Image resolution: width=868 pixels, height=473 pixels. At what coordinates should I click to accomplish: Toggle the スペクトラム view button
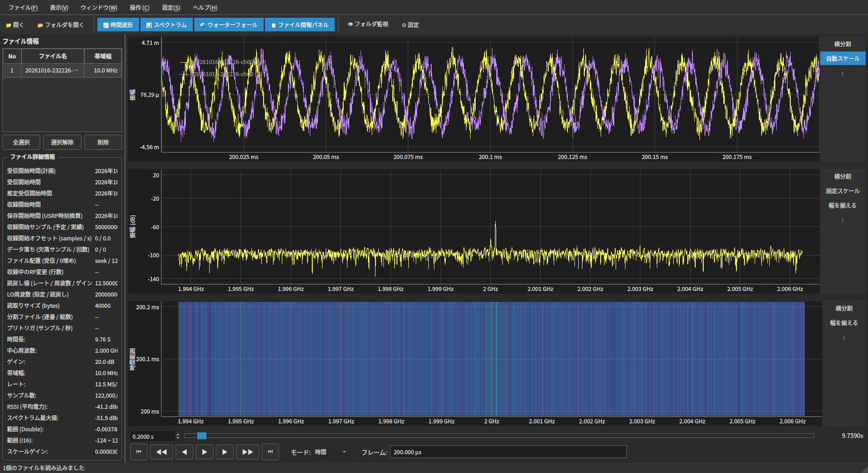pyautogui.click(x=166, y=25)
